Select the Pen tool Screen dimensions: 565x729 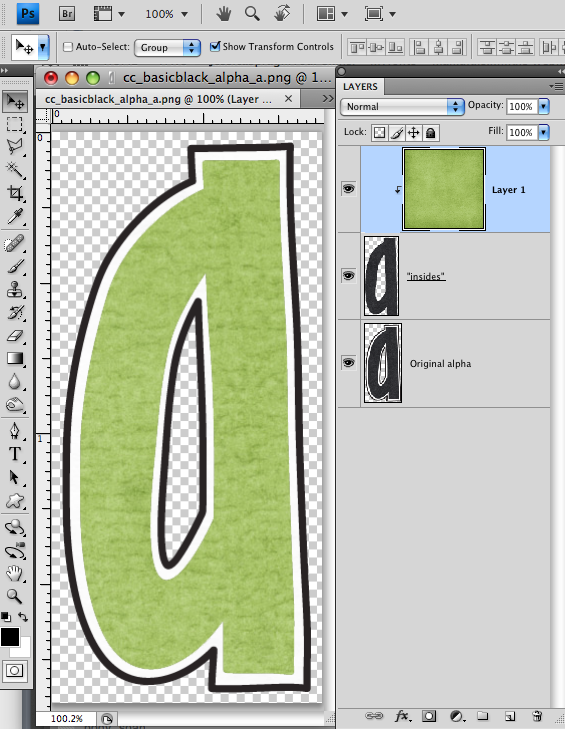(15, 431)
